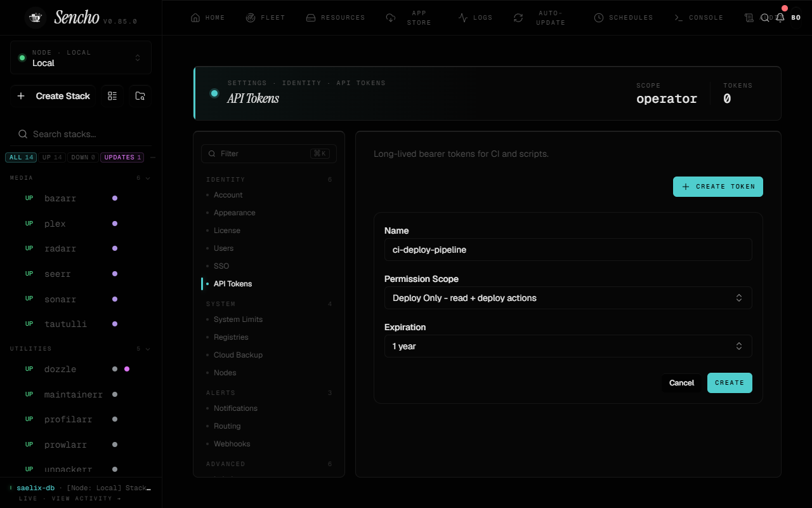Collapse the MEDIA stack group
812x508 pixels.
(x=81, y=178)
